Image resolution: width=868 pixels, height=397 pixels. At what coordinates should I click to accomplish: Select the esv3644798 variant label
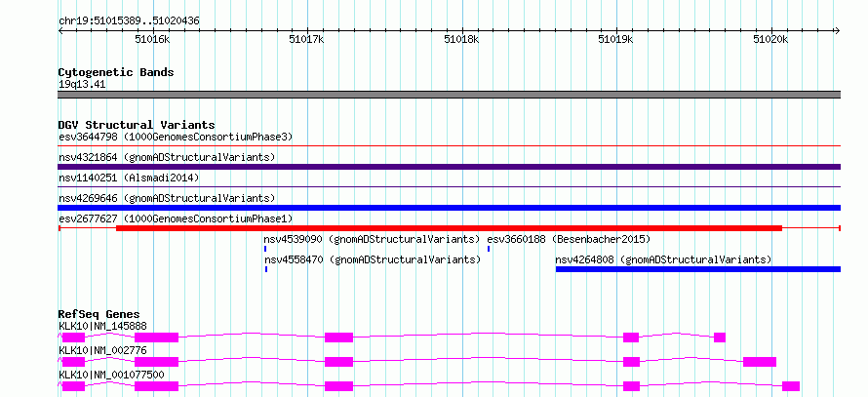click(x=176, y=137)
